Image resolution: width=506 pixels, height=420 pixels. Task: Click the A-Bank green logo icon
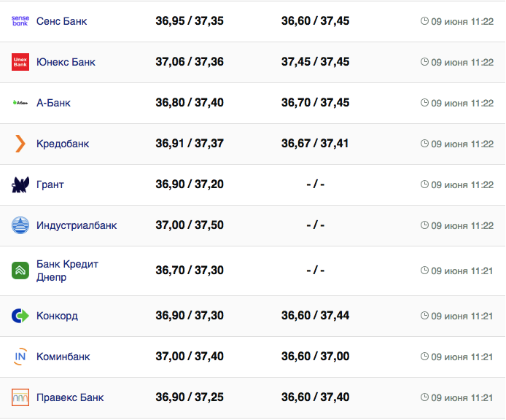click(x=20, y=103)
